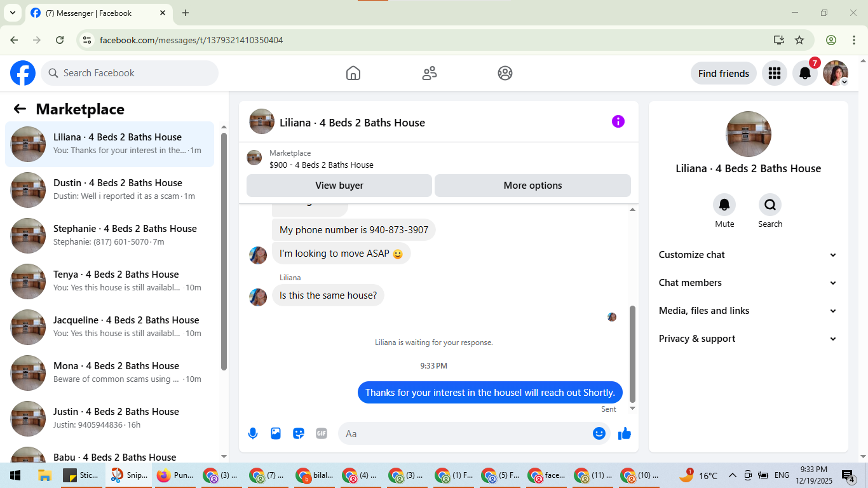Open Chrome three-dot menu
The width and height of the screenshot is (868, 488).
853,40
